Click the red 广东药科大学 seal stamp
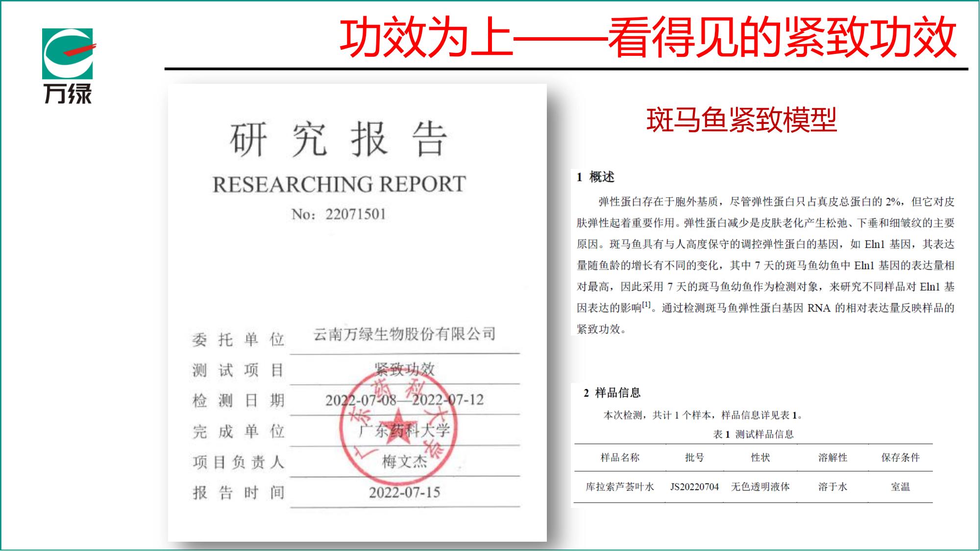 click(398, 426)
